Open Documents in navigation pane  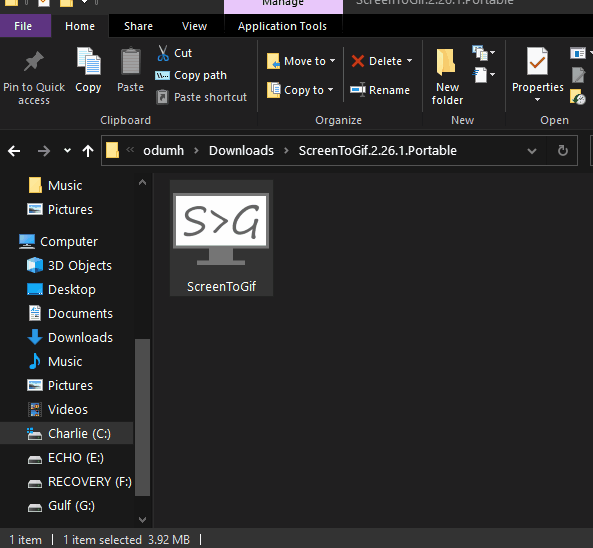pyautogui.click(x=71, y=314)
